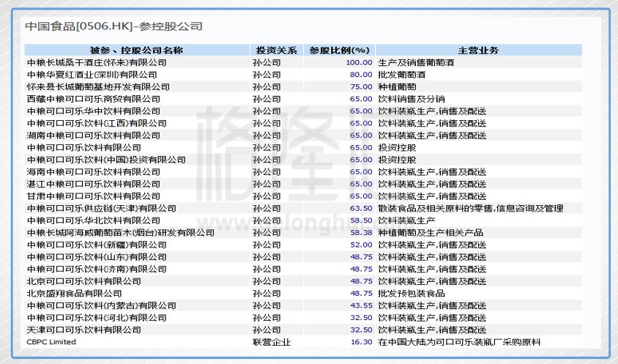Select 中粮可口可乐供应链(天津)有限公司 name
Screen dimensions: 618x364
point(101,208)
